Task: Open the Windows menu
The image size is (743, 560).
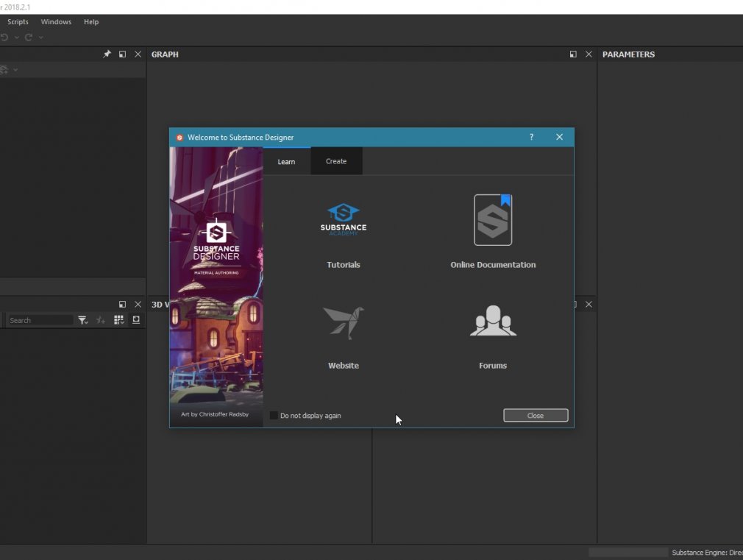Action: point(56,22)
